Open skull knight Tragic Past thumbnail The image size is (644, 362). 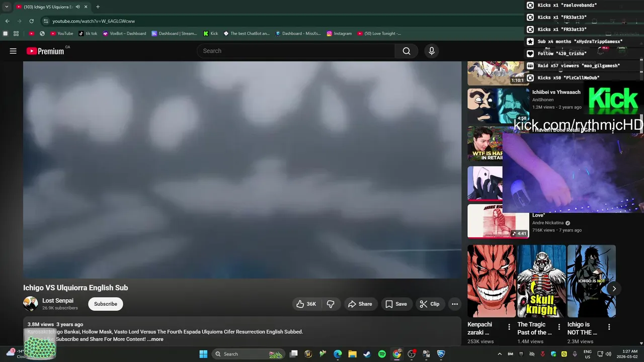point(541,281)
